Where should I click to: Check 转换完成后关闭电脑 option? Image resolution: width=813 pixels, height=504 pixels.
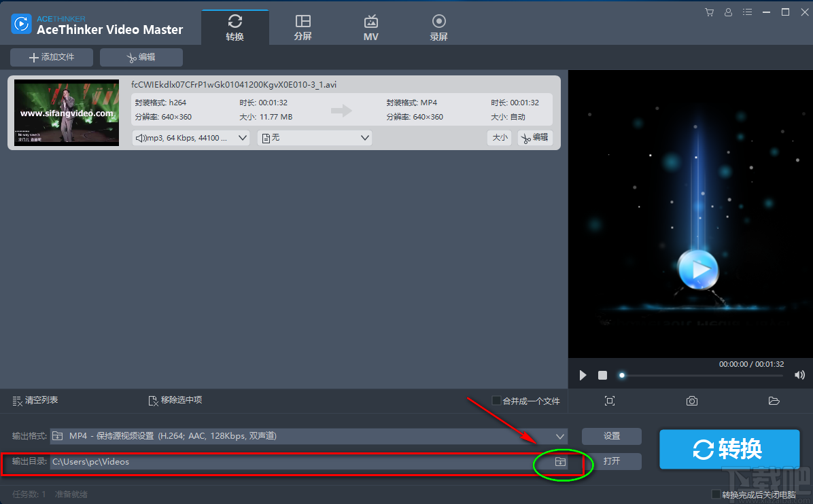[x=715, y=494]
